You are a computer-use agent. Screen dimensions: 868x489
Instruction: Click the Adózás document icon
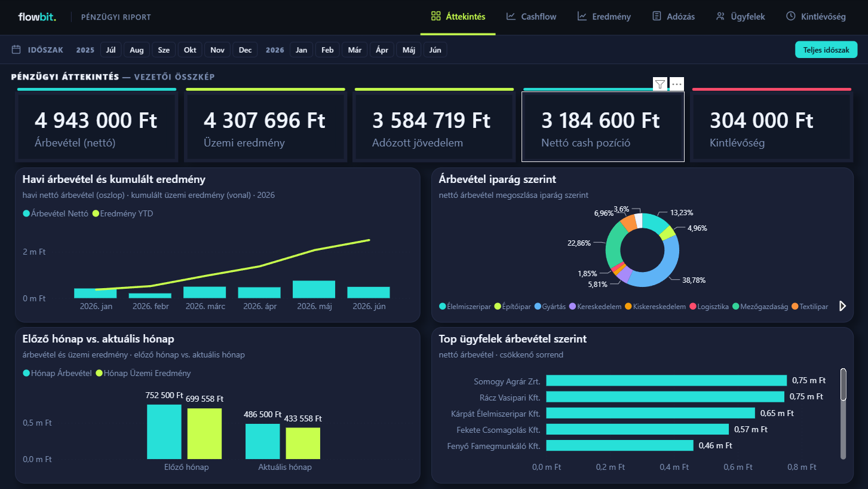click(x=657, y=16)
